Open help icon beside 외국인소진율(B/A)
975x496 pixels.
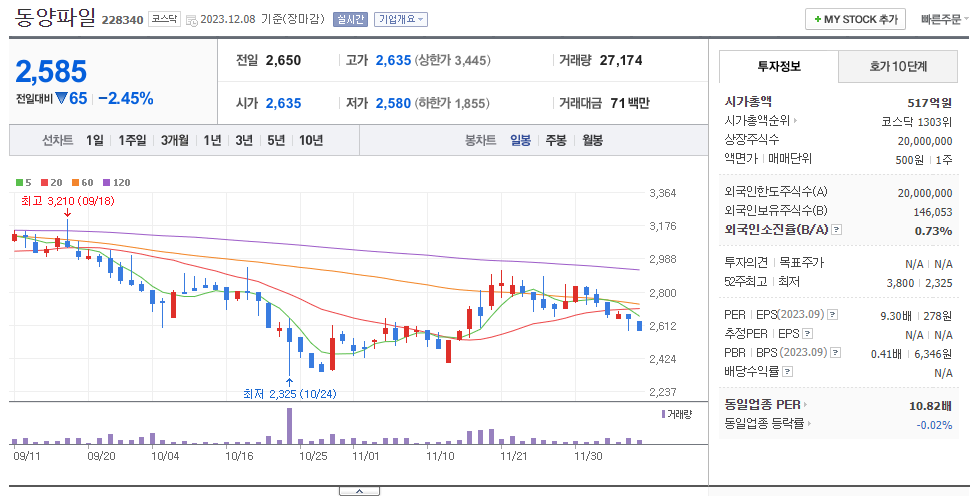click(836, 230)
